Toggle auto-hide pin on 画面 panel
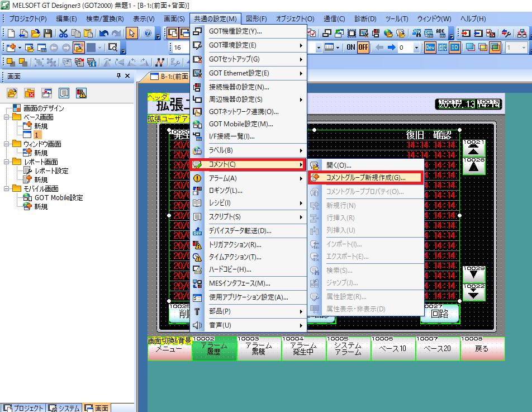This screenshot has height=412, width=532. [x=118, y=76]
